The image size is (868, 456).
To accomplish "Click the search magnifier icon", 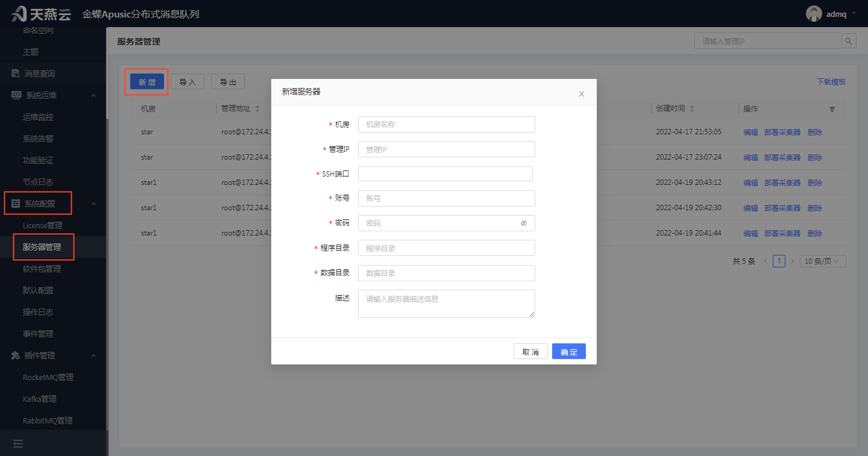I will [849, 41].
